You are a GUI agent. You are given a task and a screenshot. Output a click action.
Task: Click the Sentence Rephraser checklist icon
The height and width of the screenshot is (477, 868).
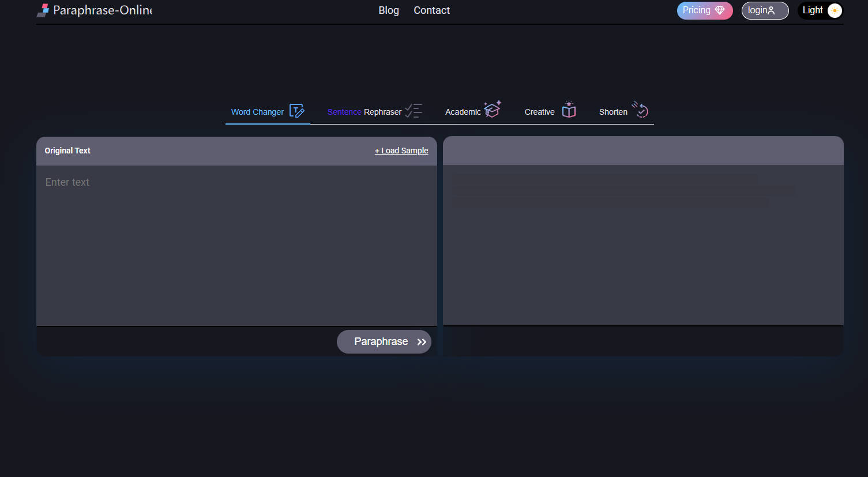pos(413,111)
